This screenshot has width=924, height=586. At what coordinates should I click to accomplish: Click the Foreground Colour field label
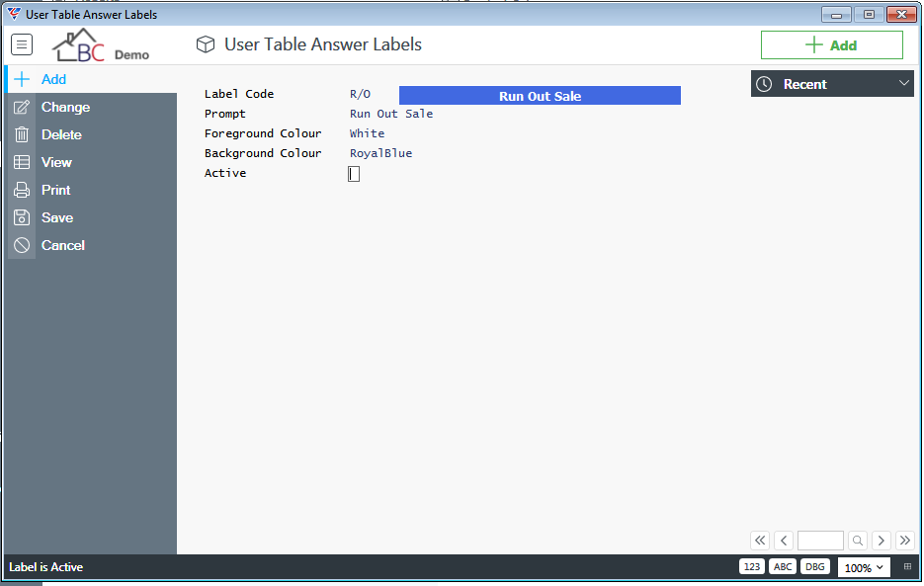263,133
